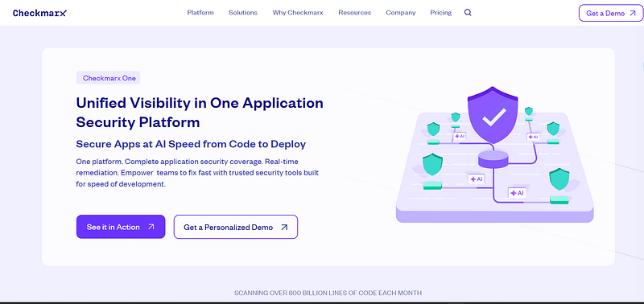Click the Get a Personalized Demo button
The image size is (644, 304).
pos(236,227)
